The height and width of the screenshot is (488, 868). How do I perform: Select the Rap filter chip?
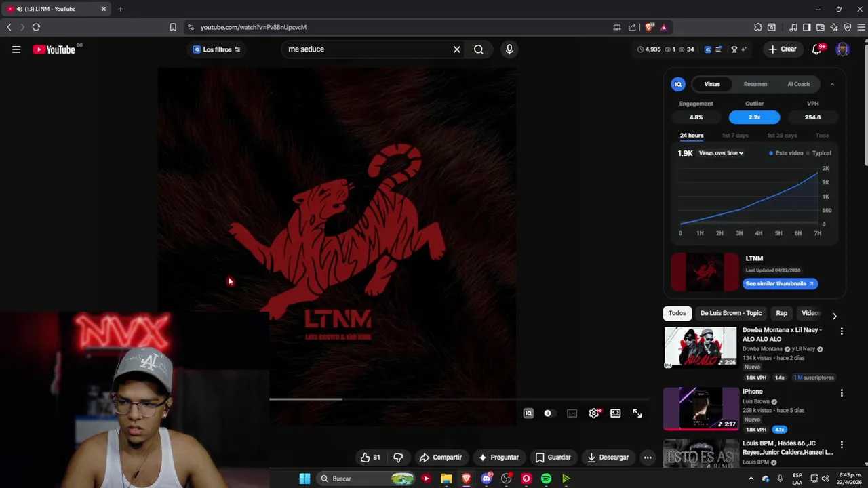click(781, 313)
